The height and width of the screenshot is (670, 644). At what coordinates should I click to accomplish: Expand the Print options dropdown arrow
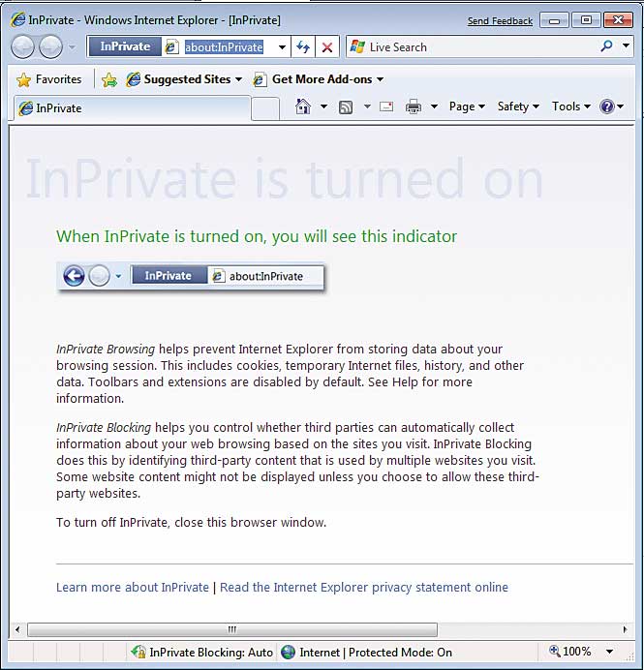coord(434,107)
